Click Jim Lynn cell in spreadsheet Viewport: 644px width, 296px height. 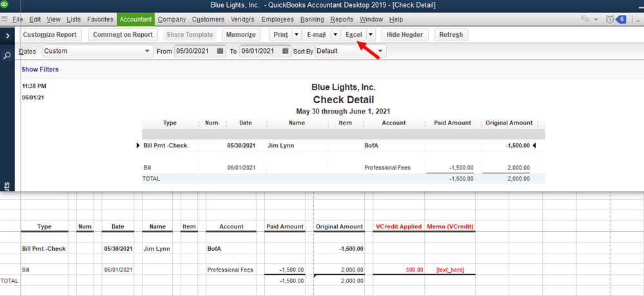pos(157,249)
